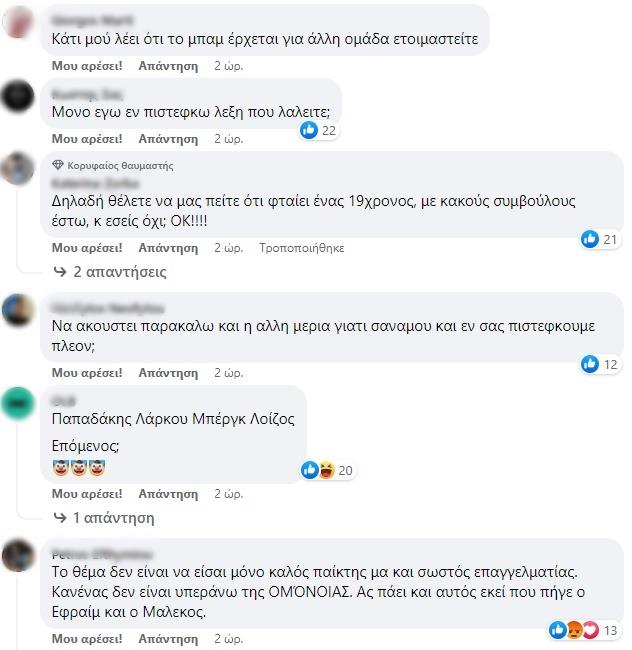Like the comment Μονο εγω εν πιστεφκω

[87, 139]
